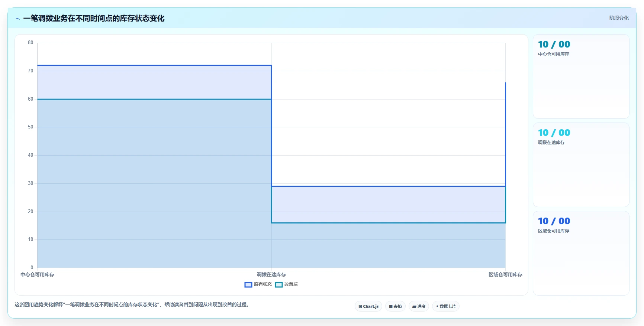Click the x-axis label 区域仓可用库存
The height and width of the screenshot is (326, 644).
505,275
